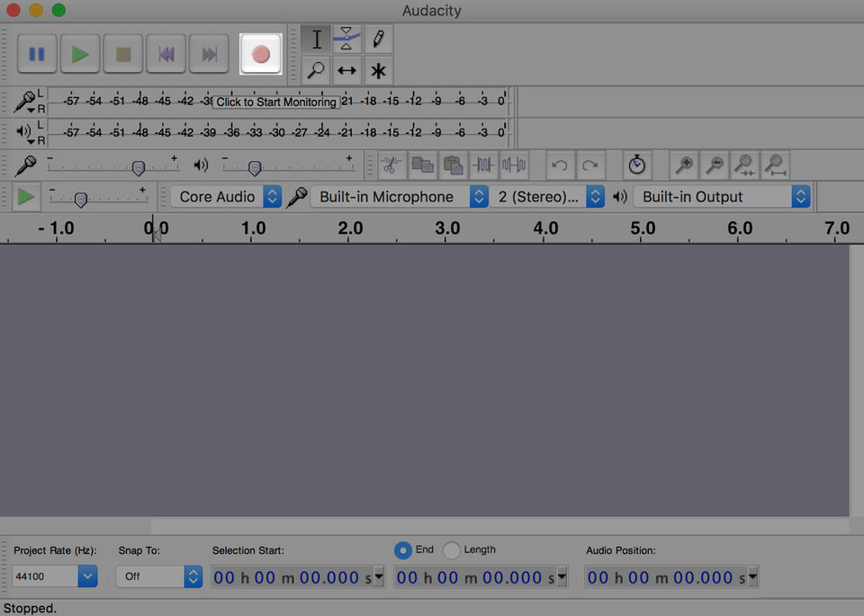Select the Selection (I-beam) tool

pos(316,39)
